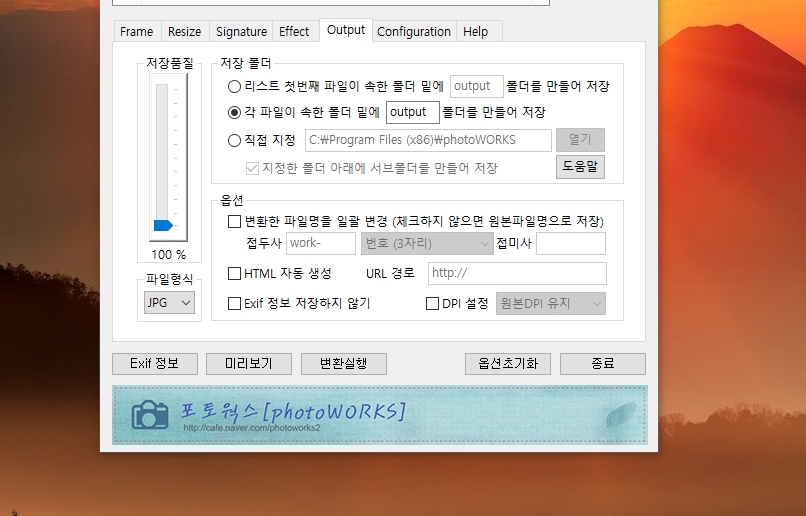Click the photoWORKS camera logo icon

(150, 414)
